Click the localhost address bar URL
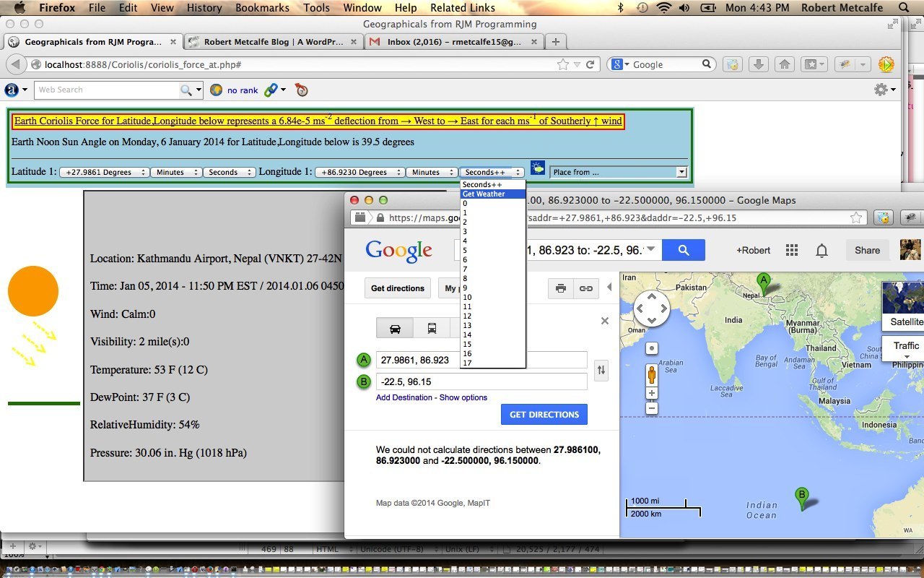This screenshot has width=924, height=578. tap(143, 65)
